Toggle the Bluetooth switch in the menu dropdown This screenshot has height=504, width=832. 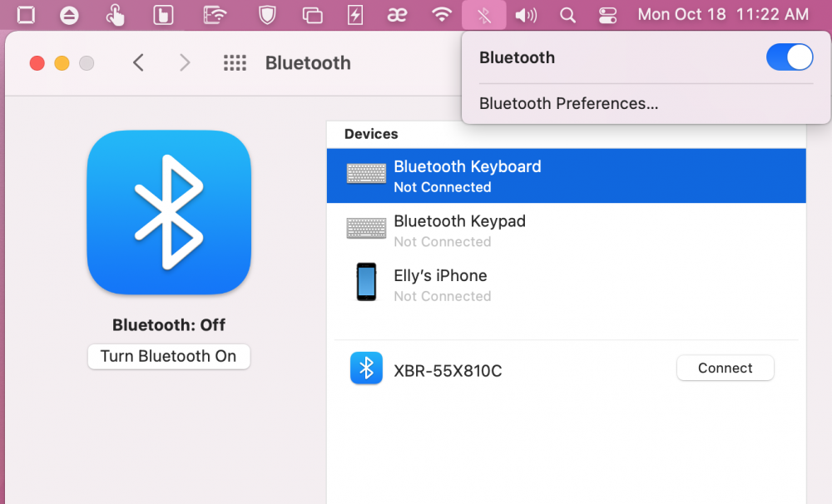[789, 57]
